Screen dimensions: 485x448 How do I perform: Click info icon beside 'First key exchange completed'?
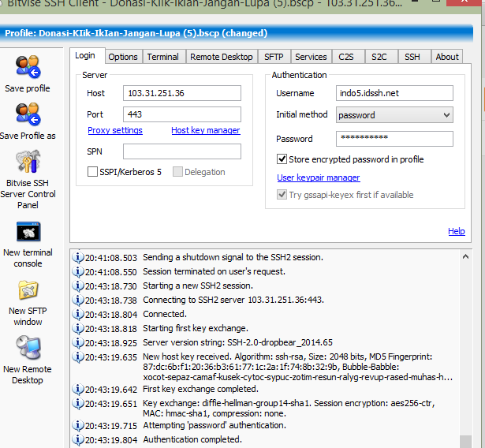coord(78,389)
